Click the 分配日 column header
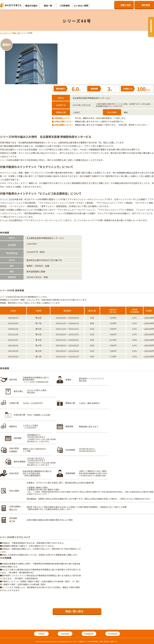 pos(13,310)
